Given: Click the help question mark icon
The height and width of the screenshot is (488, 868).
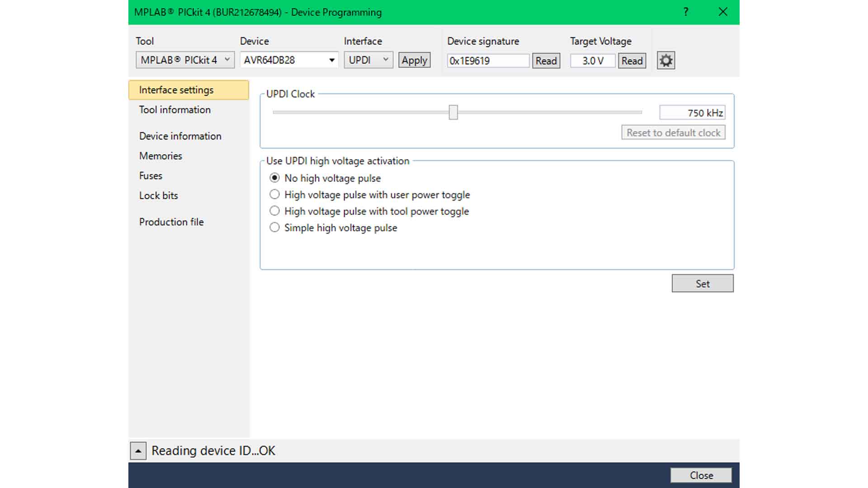Looking at the screenshot, I should (686, 12).
